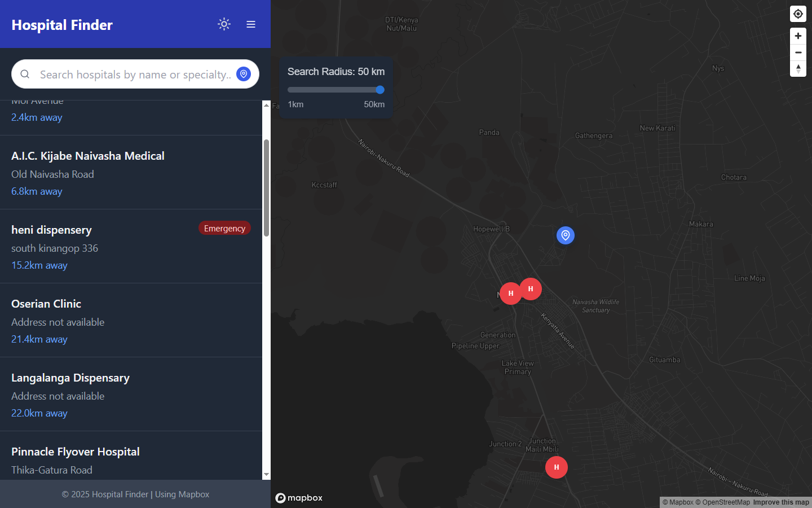Click the Lake View Primary map label
The width and height of the screenshot is (812, 508).
click(518, 367)
